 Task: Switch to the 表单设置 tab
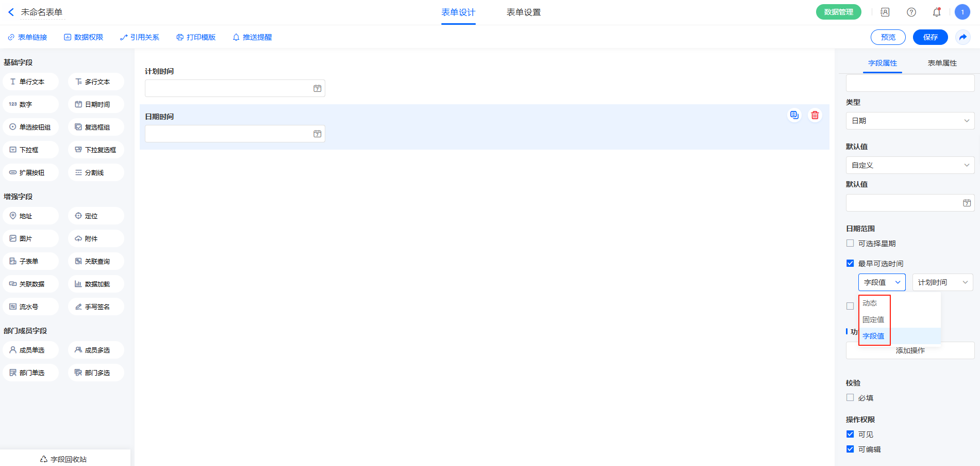523,12
